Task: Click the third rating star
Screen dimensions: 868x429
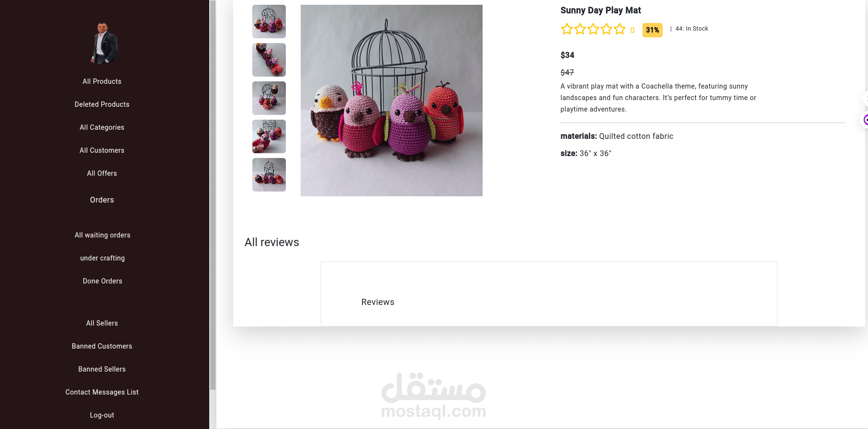Action: (593, 29)
